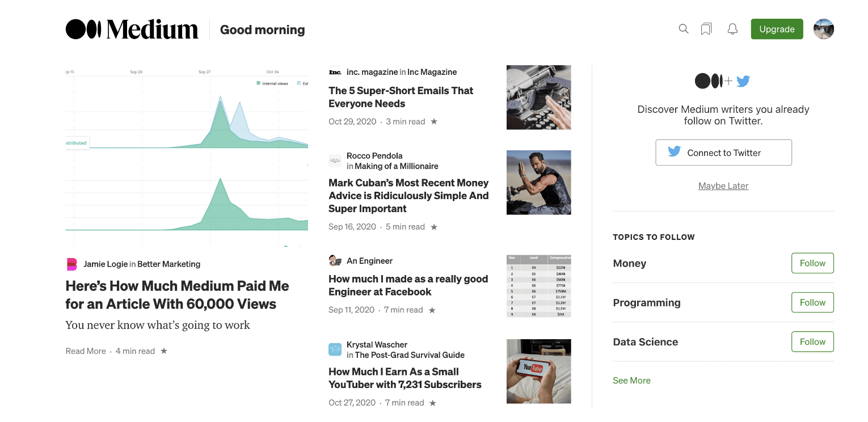
Task: Dismiss Twitter prompt with Maybe Later
Action: pyautogui.click(x=723, y=185)
